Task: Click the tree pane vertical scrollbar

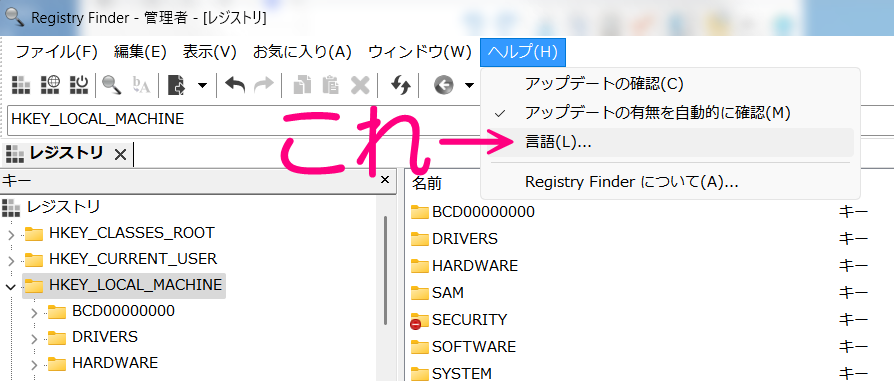Action: [x=386, y=271]
